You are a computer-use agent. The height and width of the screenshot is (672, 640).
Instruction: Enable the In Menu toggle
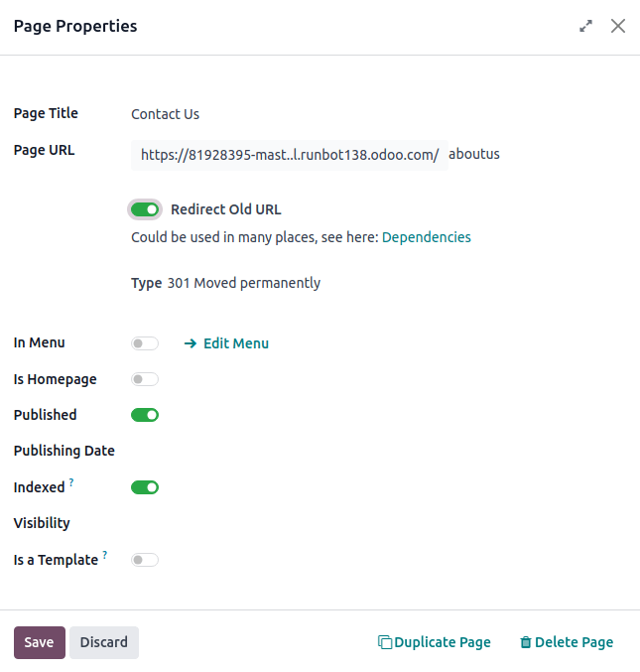145,343
